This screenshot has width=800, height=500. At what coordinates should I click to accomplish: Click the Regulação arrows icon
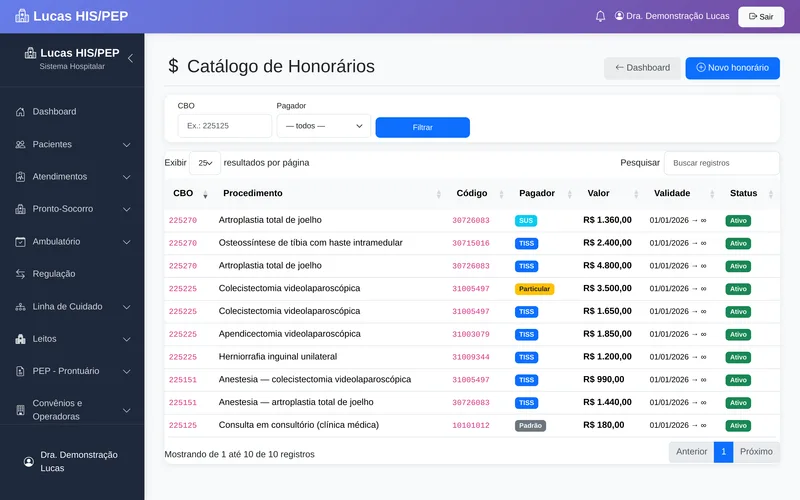(x=20, y=274)
